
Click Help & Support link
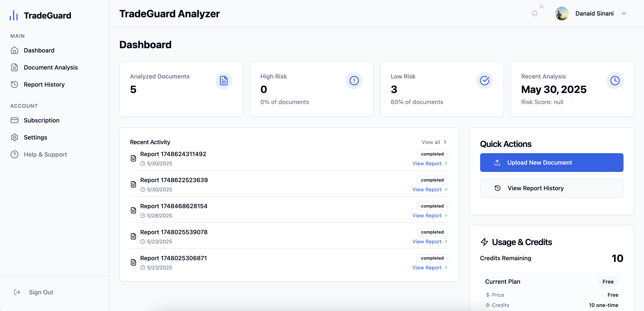[x=45, y=154]
